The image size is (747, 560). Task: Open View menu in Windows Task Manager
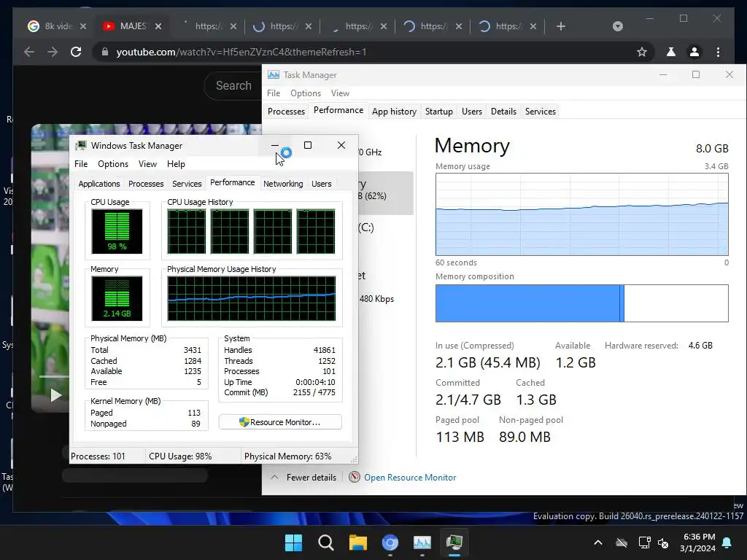click(x=147, y=164)
